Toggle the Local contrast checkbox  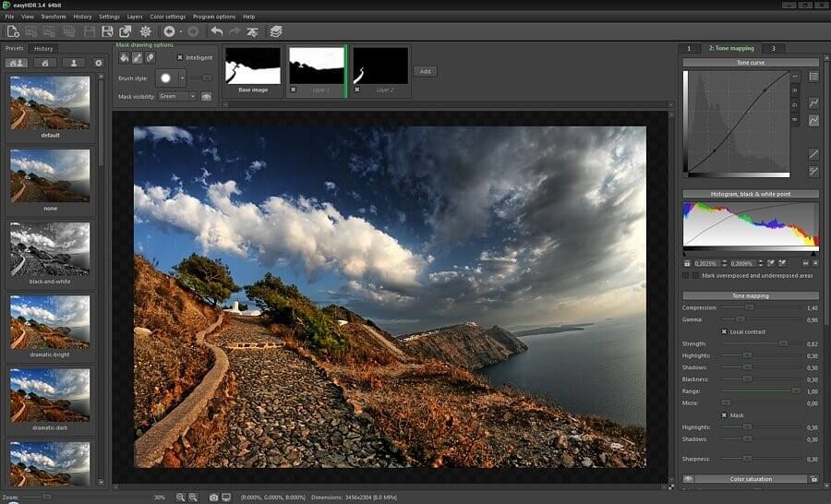tap(724, 331)
